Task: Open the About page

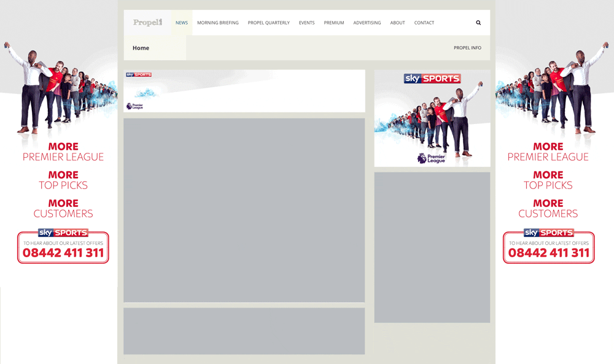Action: [x=397, y=23]
